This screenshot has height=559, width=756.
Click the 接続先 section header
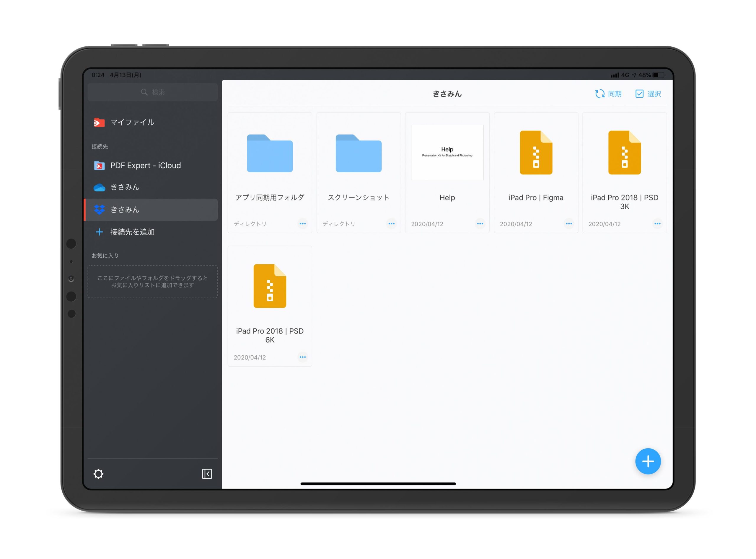tap(100, 146)
